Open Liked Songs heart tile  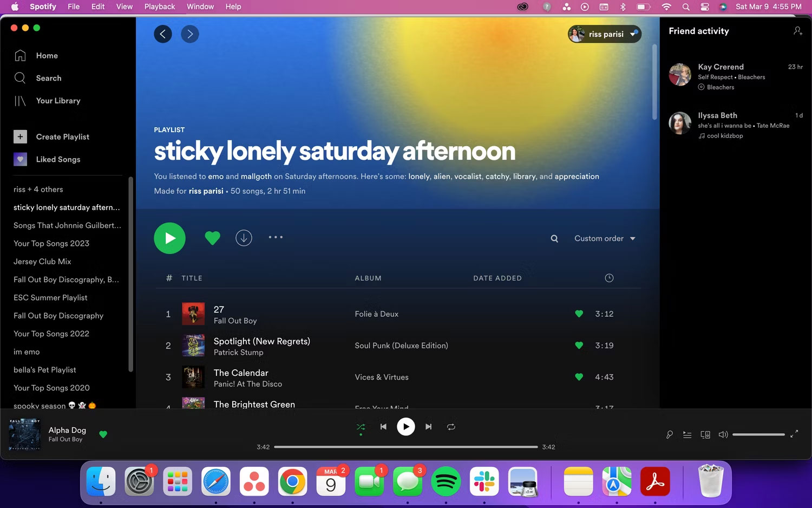(20, 159)
